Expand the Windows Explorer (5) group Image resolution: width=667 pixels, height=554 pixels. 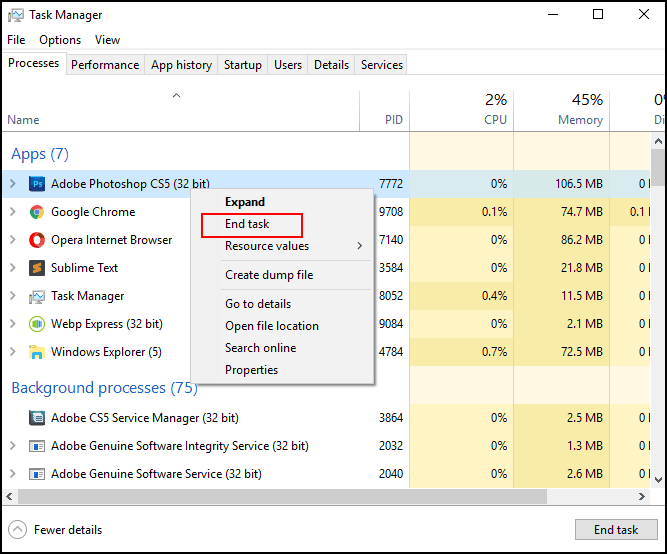point(13,352)
